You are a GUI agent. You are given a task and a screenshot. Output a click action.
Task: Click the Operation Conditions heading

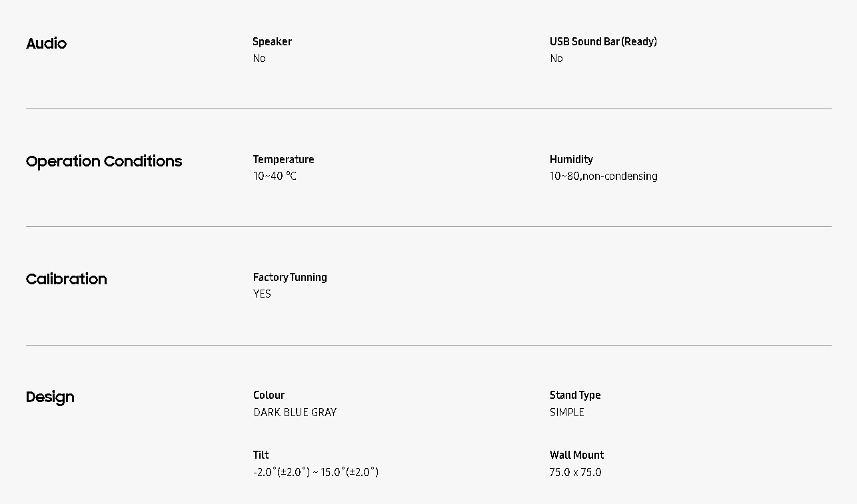pos(104,161)
